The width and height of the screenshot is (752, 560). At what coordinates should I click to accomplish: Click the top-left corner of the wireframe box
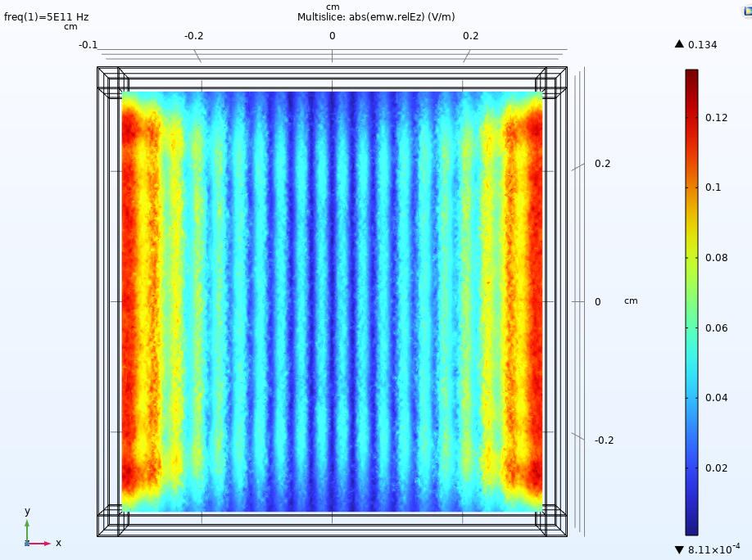coord(98,68)
